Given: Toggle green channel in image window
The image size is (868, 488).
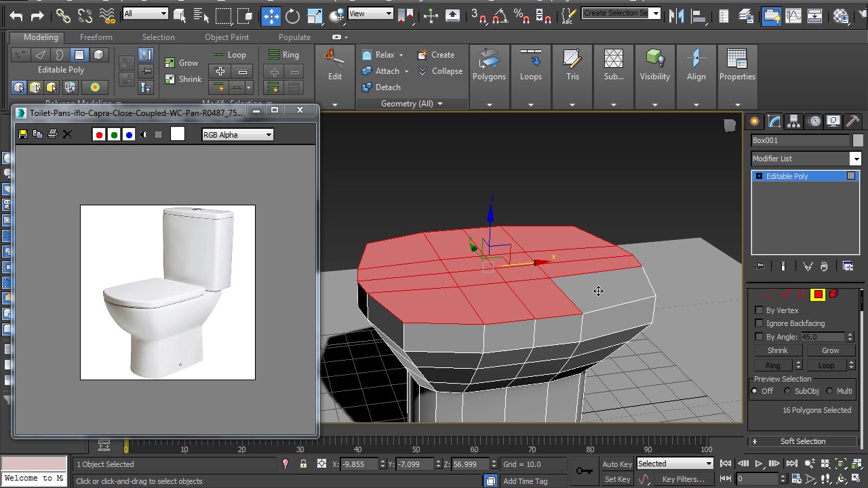Looking at the screenshot, I should [114, 135].
